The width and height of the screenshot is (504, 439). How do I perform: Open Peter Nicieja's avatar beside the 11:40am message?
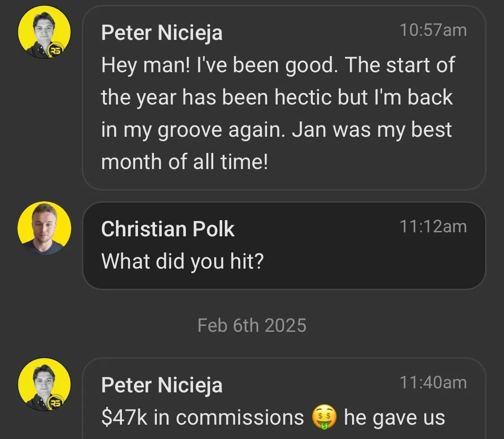pos(44,384)
